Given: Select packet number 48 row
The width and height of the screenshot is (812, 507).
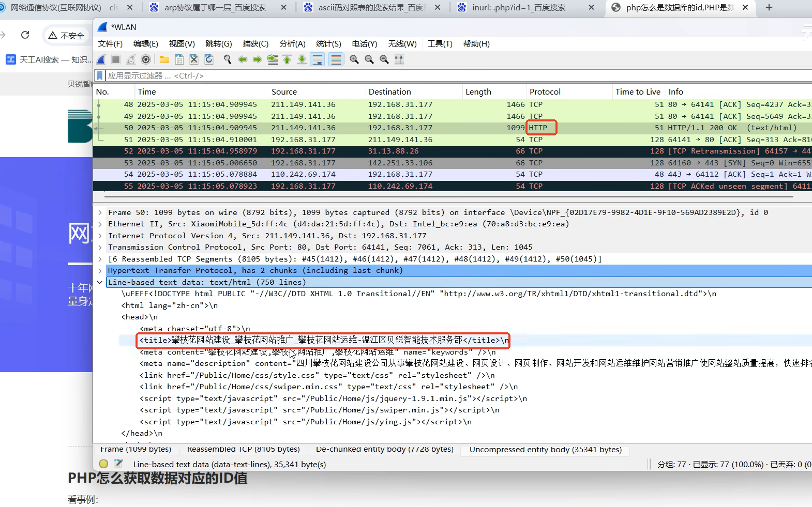Looking at the screenshot, I should coord(453,104).
